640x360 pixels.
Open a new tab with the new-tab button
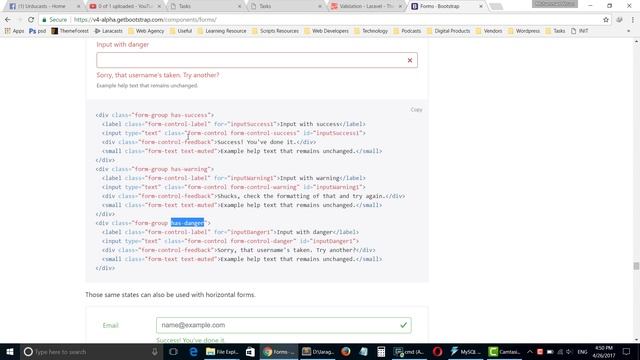[496, 6]
